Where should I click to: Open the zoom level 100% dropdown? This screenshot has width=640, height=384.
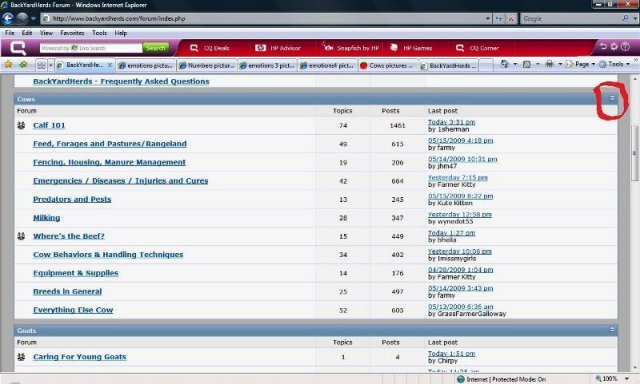[x=627, y=379]
